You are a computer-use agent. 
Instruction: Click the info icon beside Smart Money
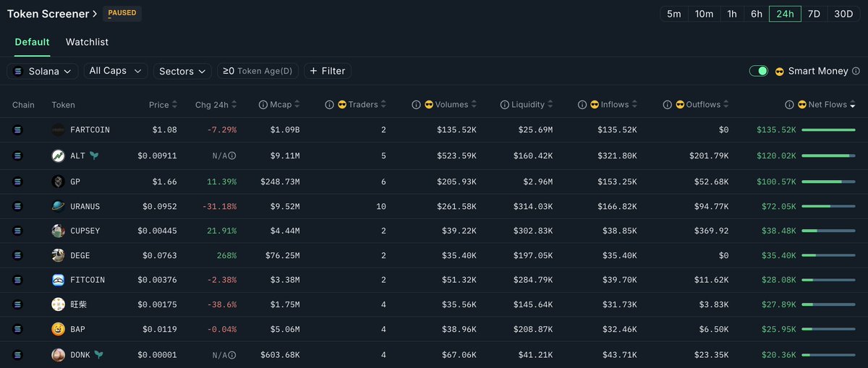(856, 71)
